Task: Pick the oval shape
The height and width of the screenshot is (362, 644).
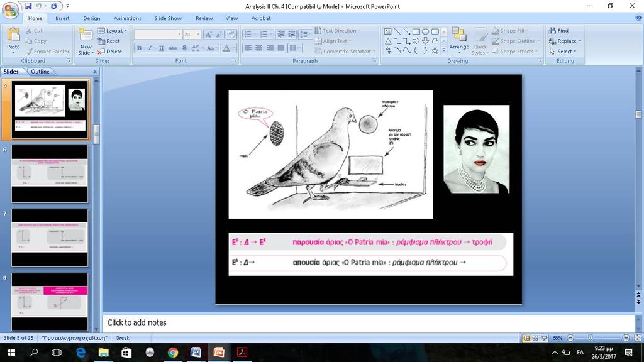Action: coord(426,31)
